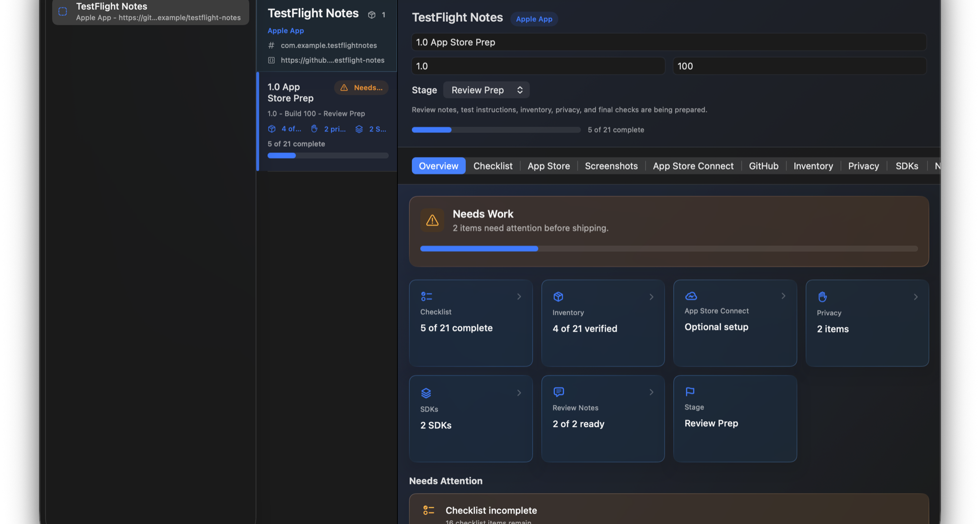Image resolution: width=980 pixels, height=524 pixels.
Task: Expand the App Store Connect card chevron
Action: click(x=784, y=296)
